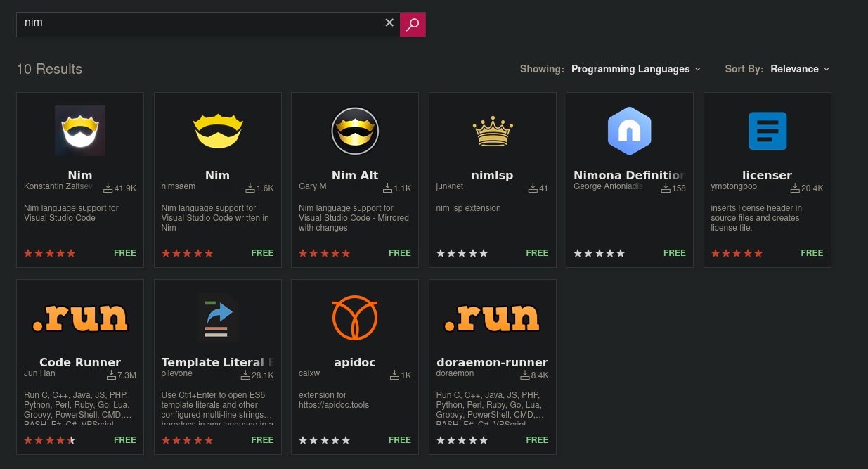Click the magenta search magnifier button
Viewport: 868px width, 469px height.
(x=413, y=24)
